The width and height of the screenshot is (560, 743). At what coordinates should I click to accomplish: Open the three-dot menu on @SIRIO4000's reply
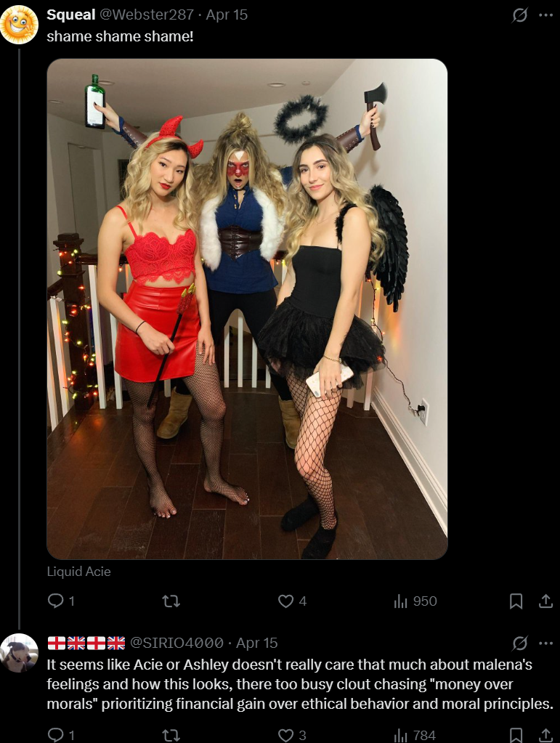coord(545,643)
